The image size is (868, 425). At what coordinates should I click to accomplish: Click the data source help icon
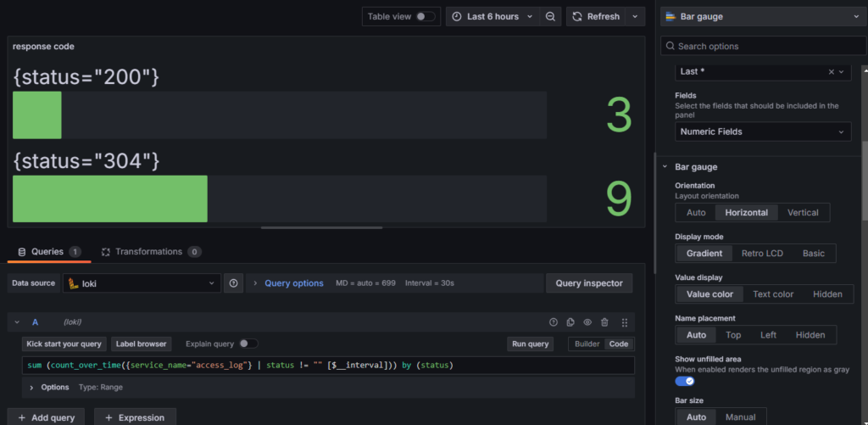point(234,283)
